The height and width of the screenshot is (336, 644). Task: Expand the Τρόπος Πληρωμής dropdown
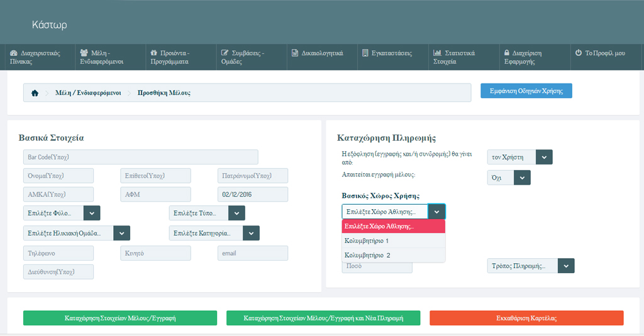coord(531,266)
